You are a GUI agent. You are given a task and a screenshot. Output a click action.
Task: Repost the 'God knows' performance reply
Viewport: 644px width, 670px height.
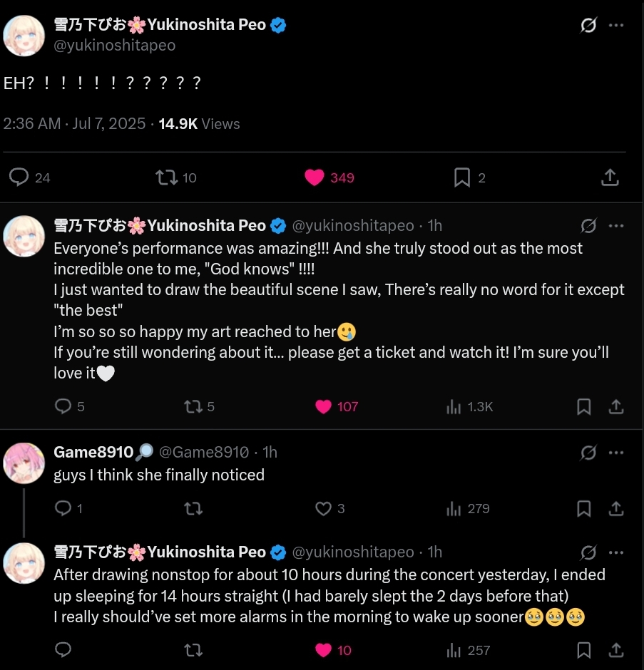pyautogui.click(x=193, y=407)
